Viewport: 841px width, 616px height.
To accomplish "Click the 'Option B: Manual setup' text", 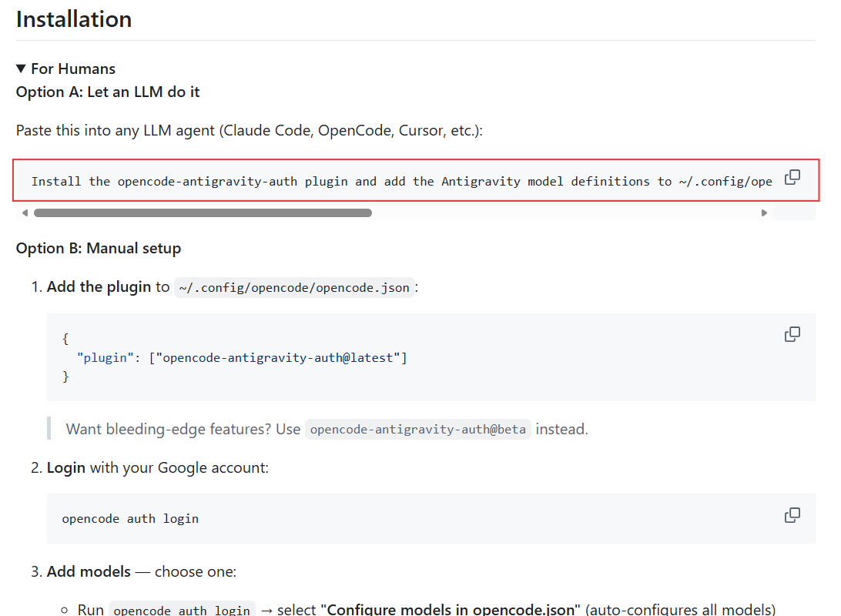I will click(99, 248).
